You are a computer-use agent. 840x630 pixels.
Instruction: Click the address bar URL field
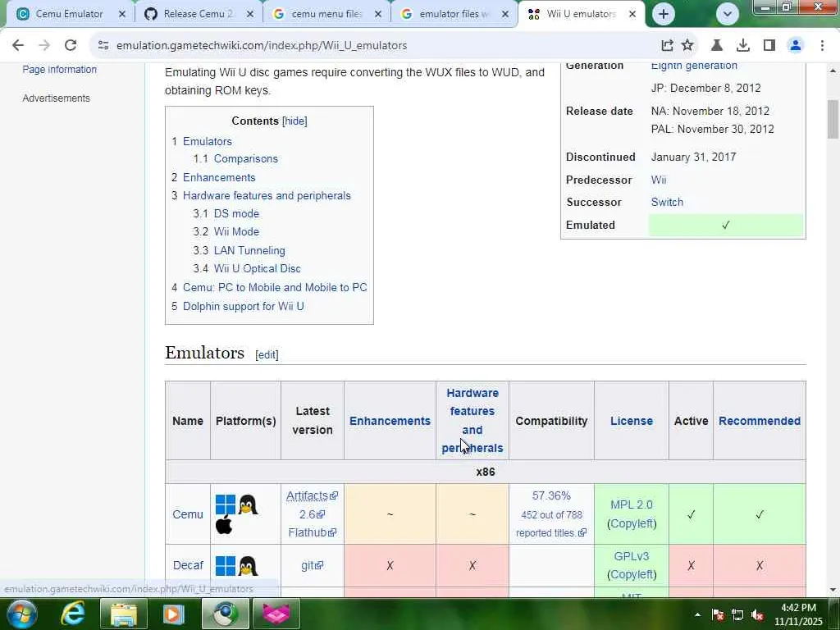[375, 46]
